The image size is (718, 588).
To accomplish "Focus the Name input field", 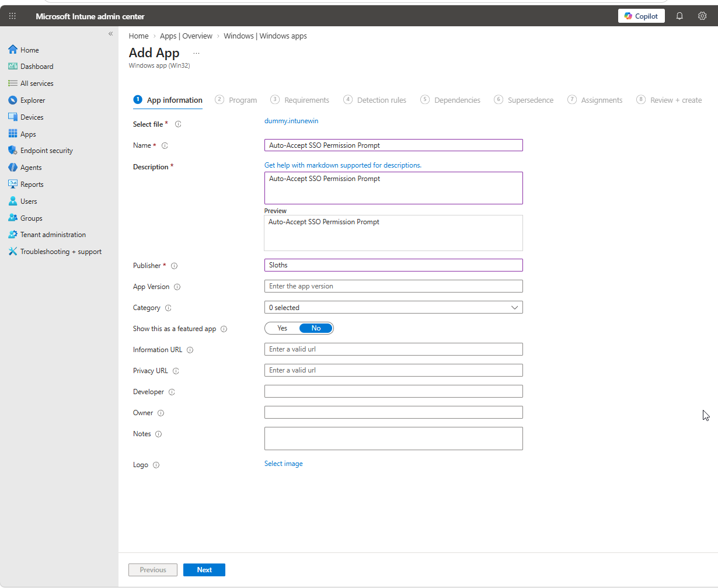I will tap(393, 145).
